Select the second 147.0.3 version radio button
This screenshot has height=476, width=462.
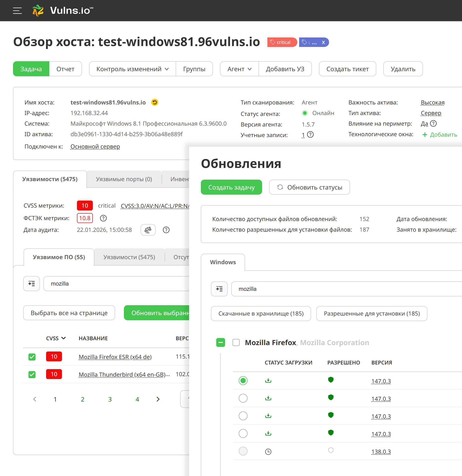coord(243,398)
